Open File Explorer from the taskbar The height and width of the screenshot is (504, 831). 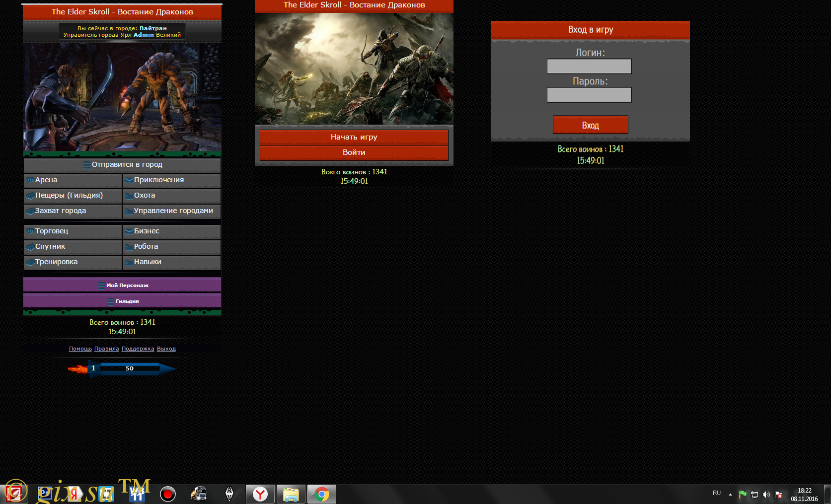pyautogui.click(x=291, y=494)
